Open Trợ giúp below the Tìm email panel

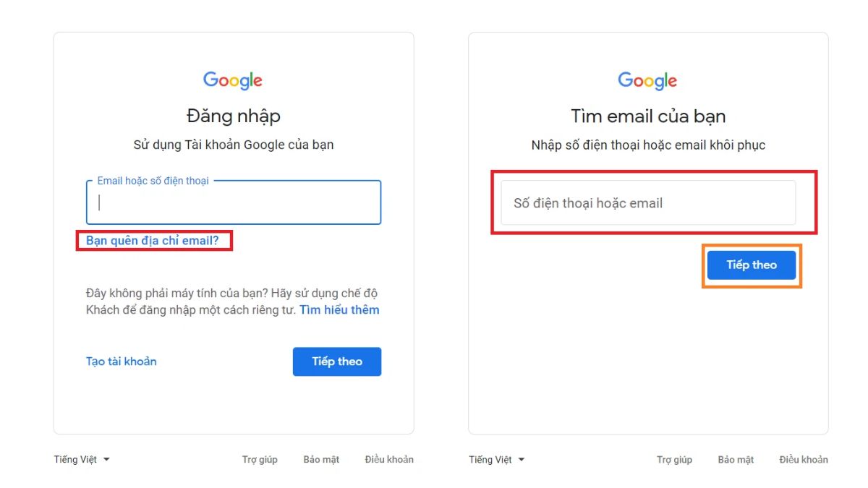click(x=674, y=460)
